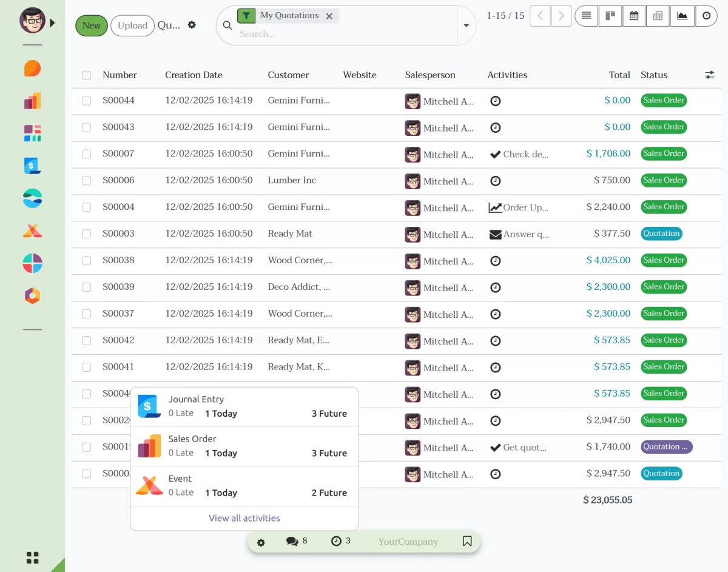Open the messages bubble showing 8 in bottom bar

pos(297,542)
